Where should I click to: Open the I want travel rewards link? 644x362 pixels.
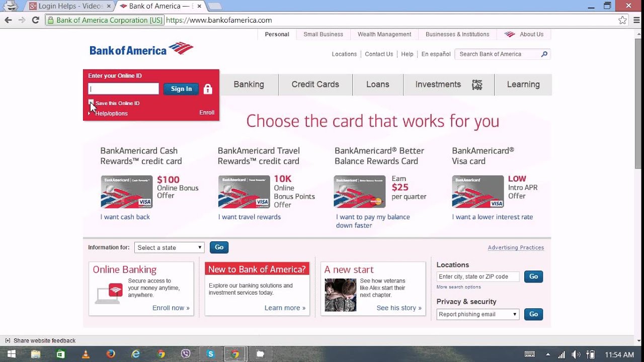tap(250, 217)
